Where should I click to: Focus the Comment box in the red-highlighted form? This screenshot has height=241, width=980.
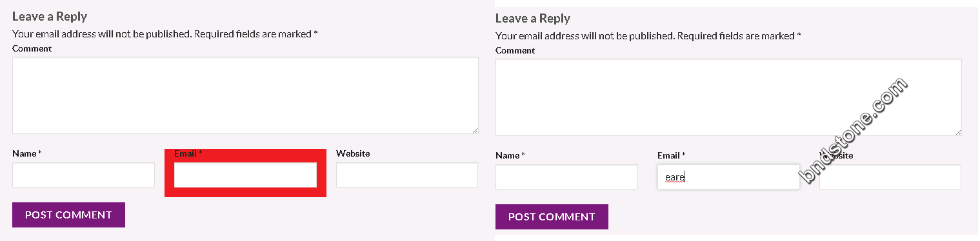coord(245,95)
